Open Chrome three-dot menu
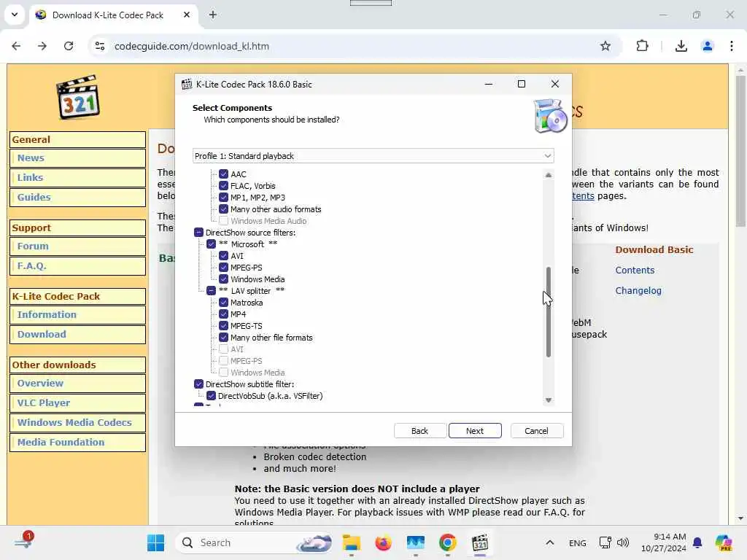The width and height of the screenshot is (747, 560). point(731,46)
